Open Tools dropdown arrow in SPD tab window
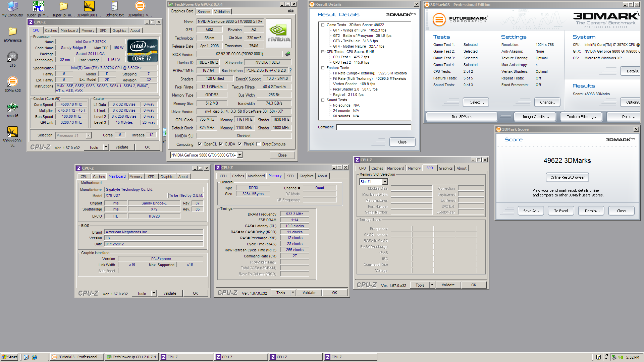Viewport: 644px width, 362px height. click(432, 285)
